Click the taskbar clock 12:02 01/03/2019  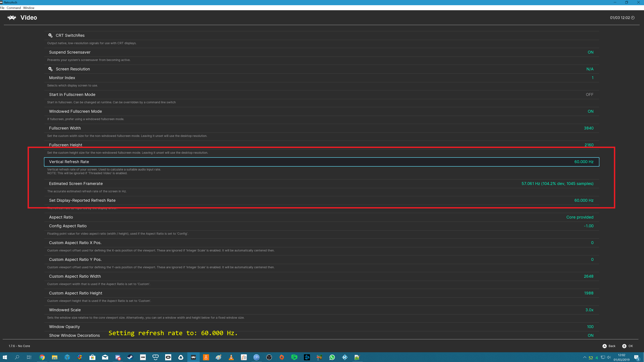[621, 357]
